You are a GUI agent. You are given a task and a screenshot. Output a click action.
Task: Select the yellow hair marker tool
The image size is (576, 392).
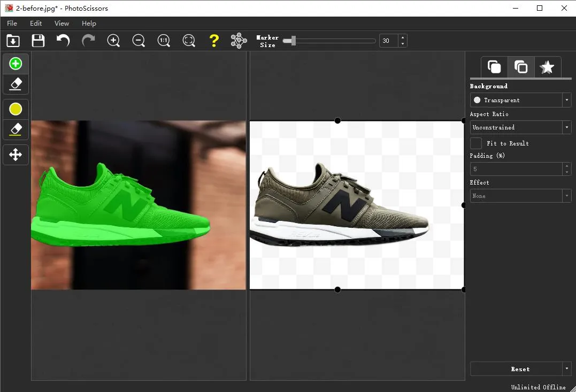click(x=16, y=109)
